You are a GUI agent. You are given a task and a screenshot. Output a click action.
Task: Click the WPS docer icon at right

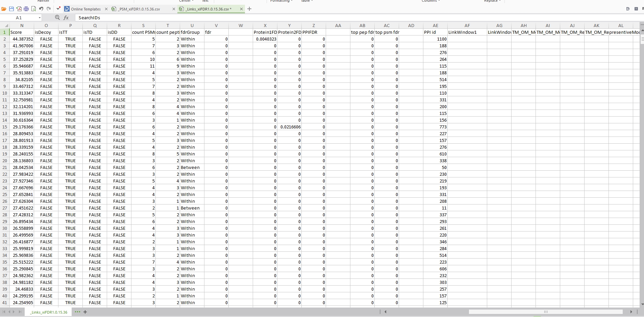(628, 9)
